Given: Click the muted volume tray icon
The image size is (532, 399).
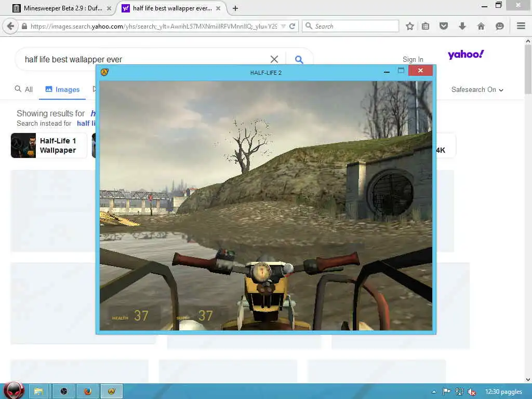Looking at the screenshot, I should pyautogui.click(x=472, y=392).
